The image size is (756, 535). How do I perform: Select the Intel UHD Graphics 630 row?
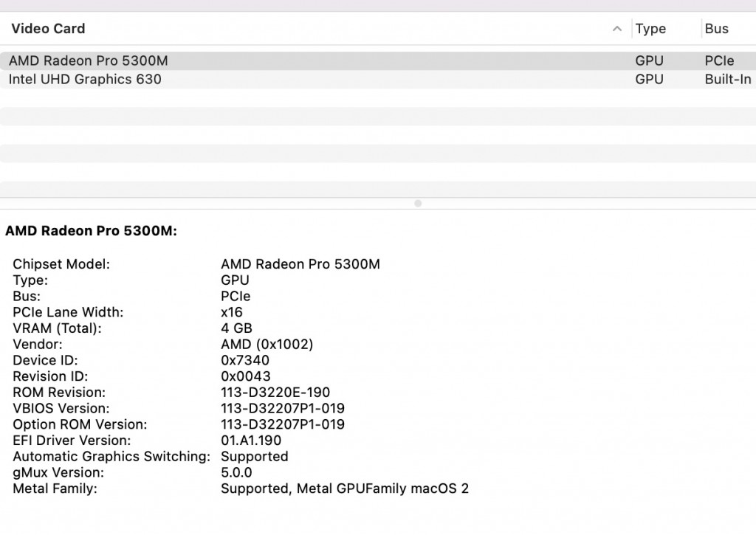(x=378, y=79)
